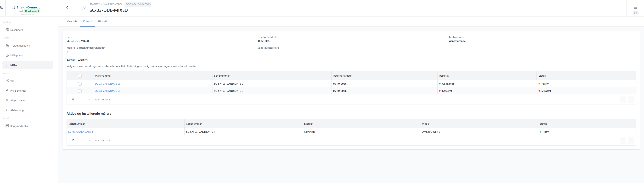Go to previous page of Aktuel kontrol

[x=623, y=100]
